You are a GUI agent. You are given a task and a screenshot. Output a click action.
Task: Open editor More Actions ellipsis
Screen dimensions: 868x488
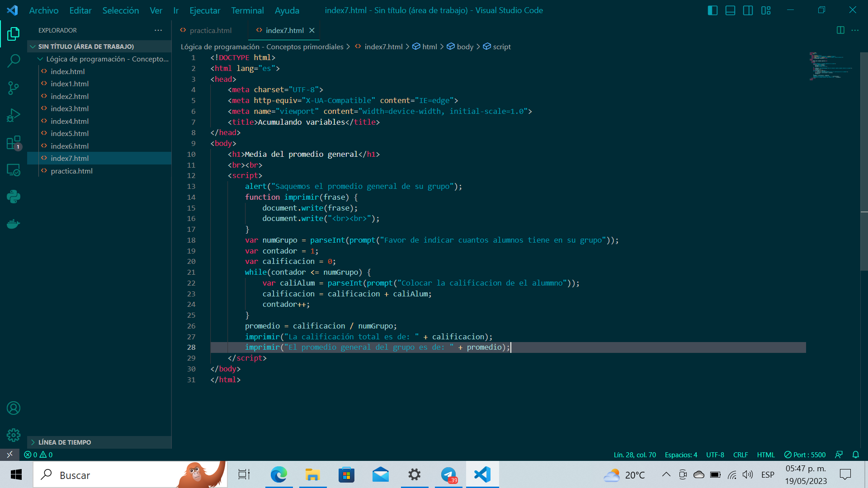[855, 30]
